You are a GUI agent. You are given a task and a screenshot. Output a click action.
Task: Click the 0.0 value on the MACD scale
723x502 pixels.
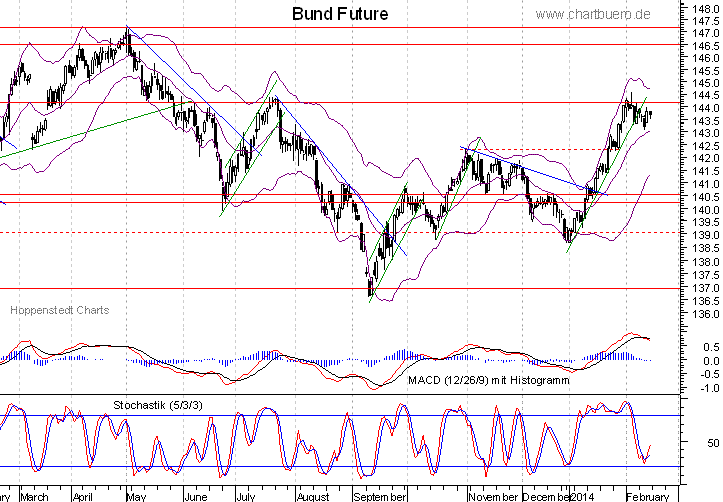pos(711,361)
